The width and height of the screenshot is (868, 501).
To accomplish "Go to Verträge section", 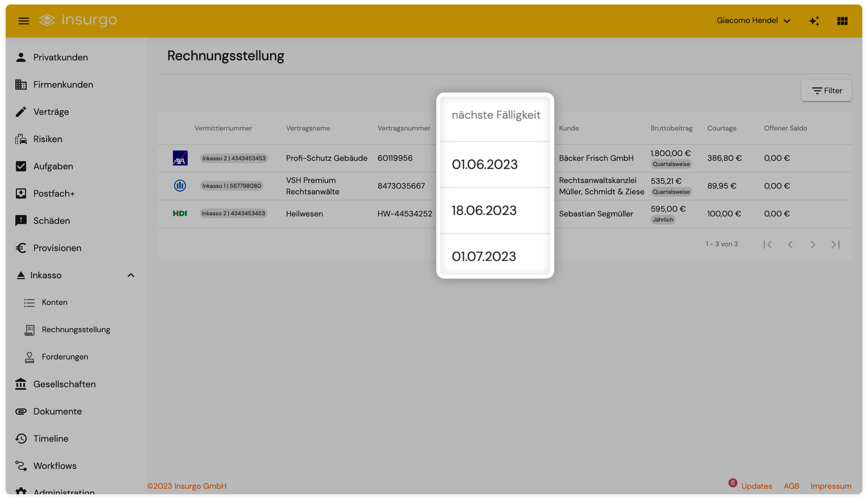I will point(51,112).
